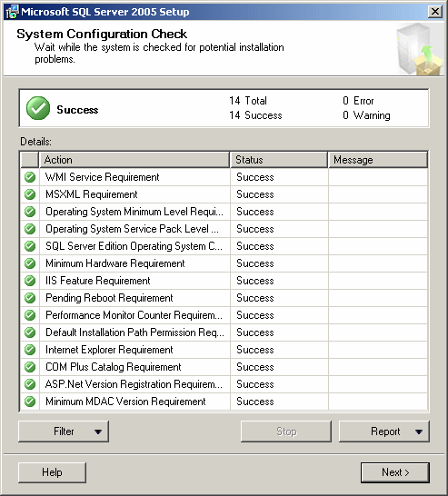The image size is (448, 496).
Task: Click check icon for Default Installation Path row
Action: click(30, 332)
